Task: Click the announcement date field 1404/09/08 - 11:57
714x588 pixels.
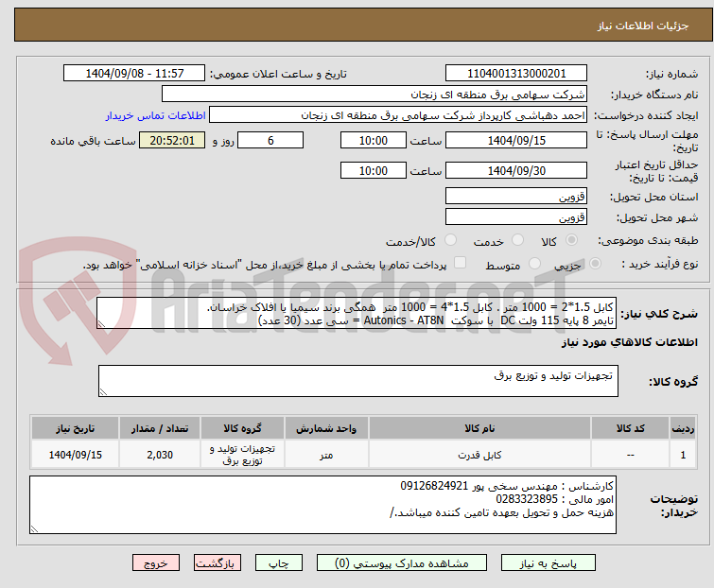Action: click(x=134, y=74)
